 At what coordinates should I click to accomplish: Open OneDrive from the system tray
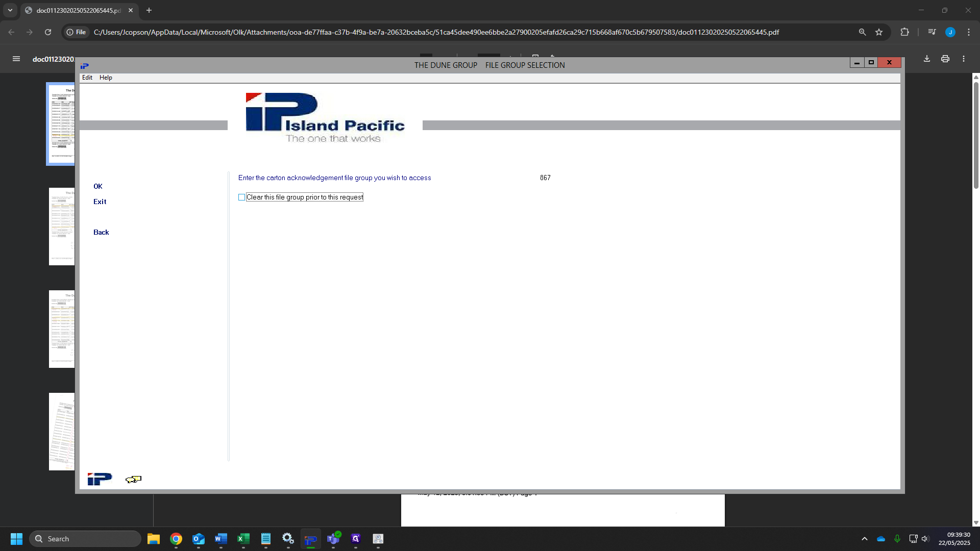pyautogui.click(x=881, y=539)
